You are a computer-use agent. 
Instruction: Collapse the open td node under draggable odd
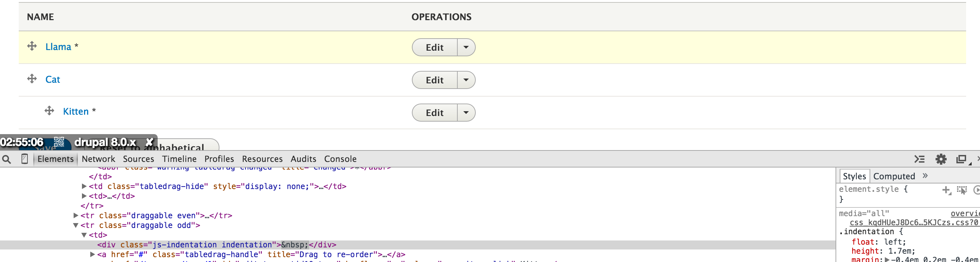point(84,235)
